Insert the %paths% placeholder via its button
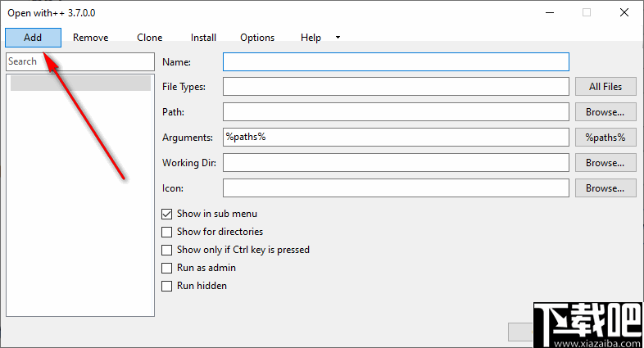Image resolution: width=644 pixels, height=348 pixels. pos(605,138)
